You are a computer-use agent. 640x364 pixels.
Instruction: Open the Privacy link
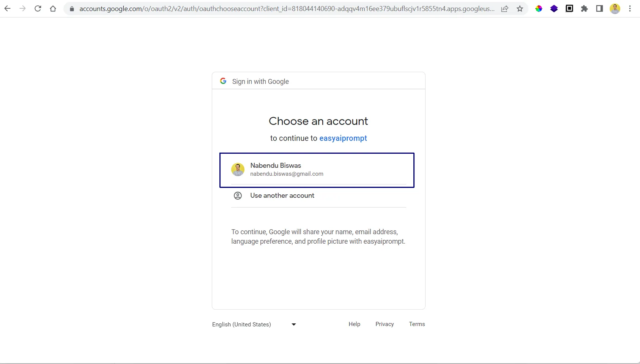[x=385, y=324]
